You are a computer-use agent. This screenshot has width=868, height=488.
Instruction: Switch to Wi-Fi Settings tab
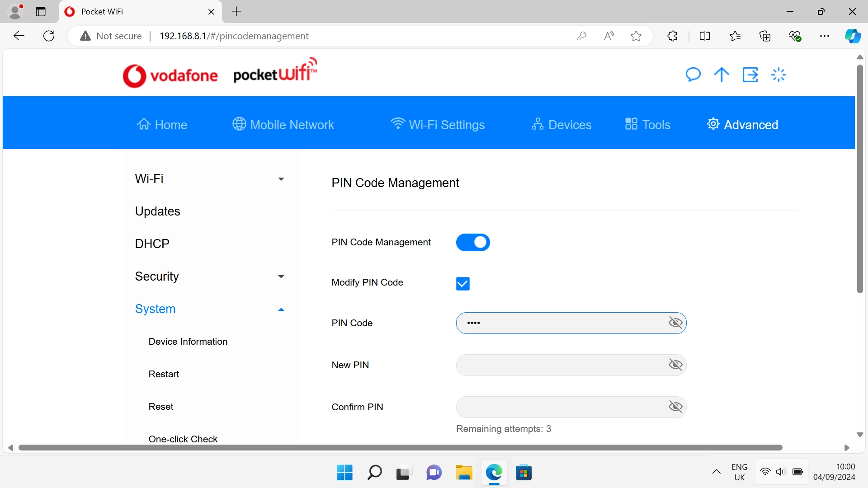pos(438,125)
